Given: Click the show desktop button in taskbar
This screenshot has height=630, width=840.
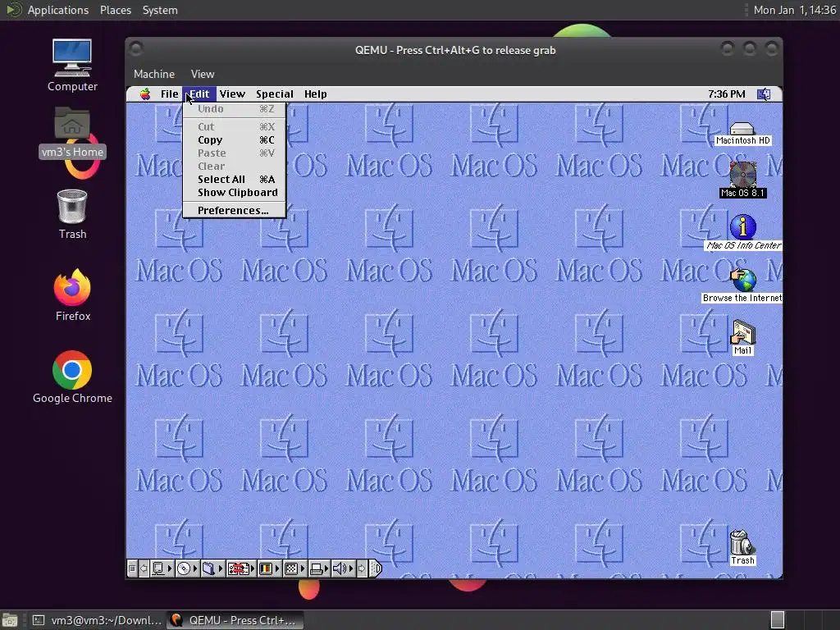Looking at the screenshot, I should click(x=10, y=620).
